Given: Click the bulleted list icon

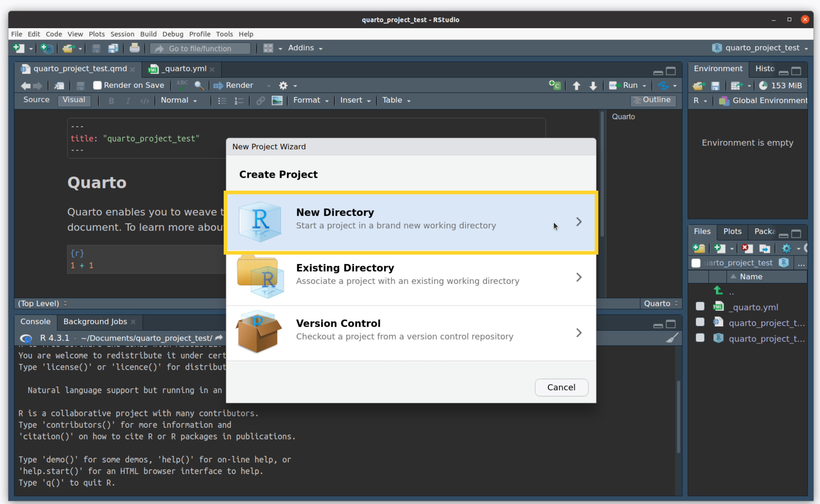Looking at the screenshot, I should pyautogui.click(x=222, y=100).
